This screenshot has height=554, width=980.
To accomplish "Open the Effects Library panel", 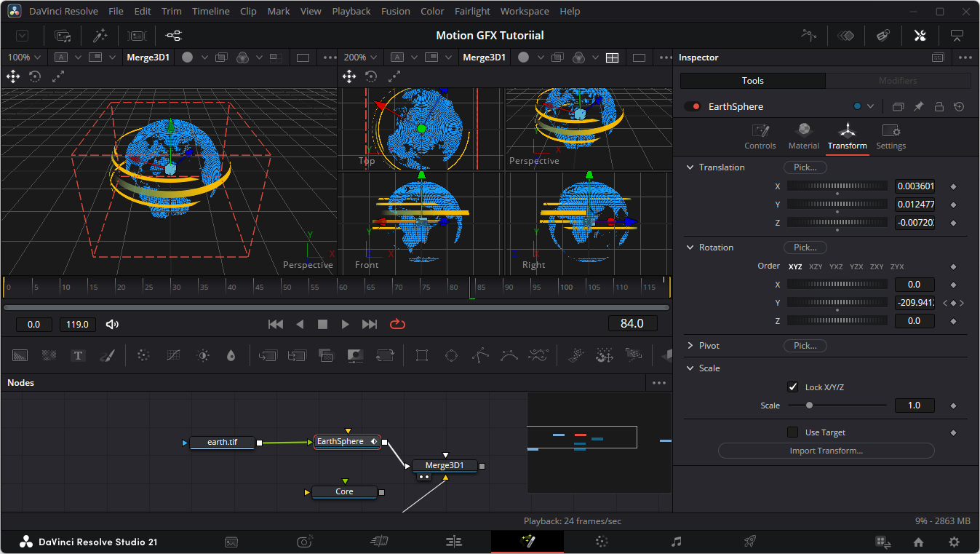I will tap(100, 35).
